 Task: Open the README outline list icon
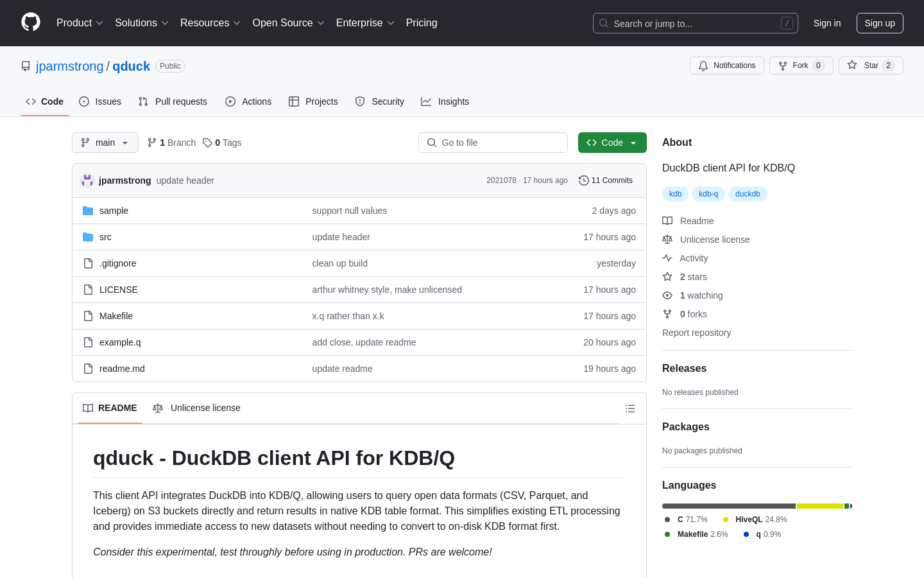630,408
